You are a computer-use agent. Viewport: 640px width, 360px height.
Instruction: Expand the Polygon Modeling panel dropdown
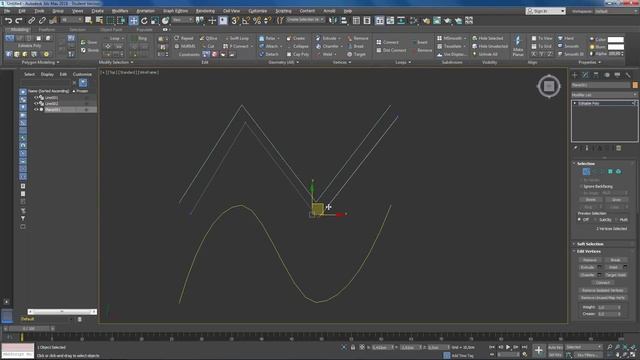click(x=40, y=62)
